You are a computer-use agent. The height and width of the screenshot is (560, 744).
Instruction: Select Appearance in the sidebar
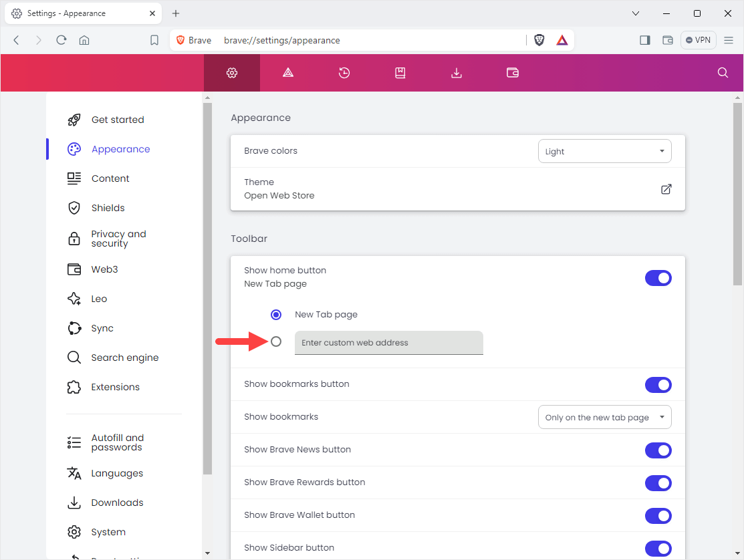point(120,150)
